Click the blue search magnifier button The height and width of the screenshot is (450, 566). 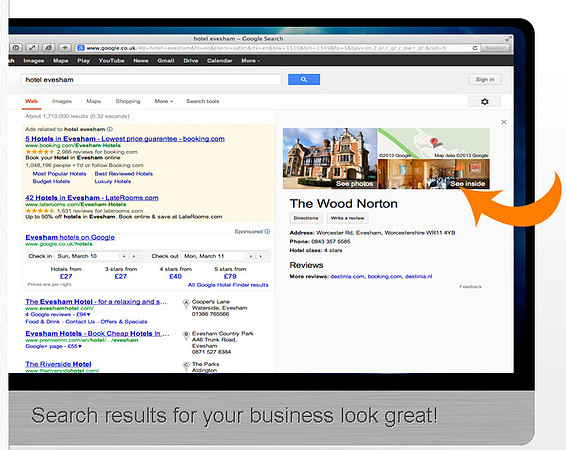coord(304,79)
